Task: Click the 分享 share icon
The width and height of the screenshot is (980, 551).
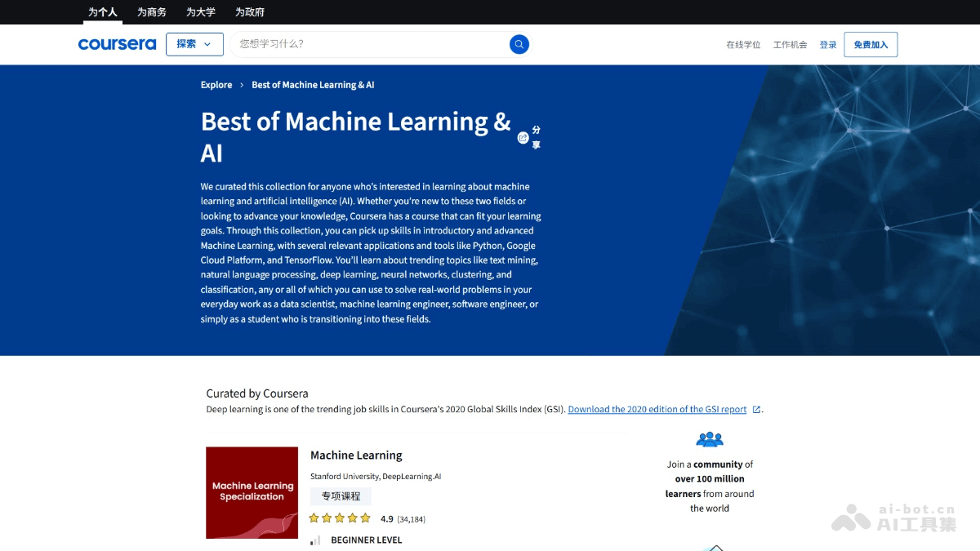Action: (524, 137)
